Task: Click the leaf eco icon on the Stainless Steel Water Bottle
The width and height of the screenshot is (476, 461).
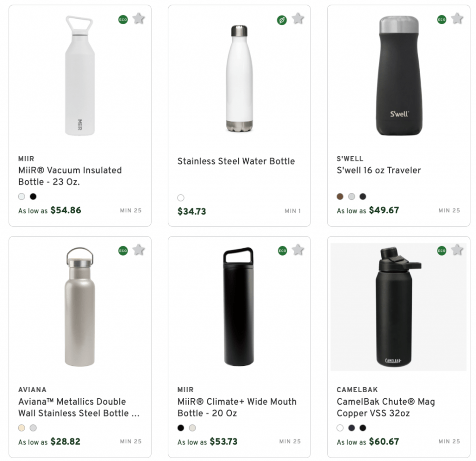Action: point(282,20)
